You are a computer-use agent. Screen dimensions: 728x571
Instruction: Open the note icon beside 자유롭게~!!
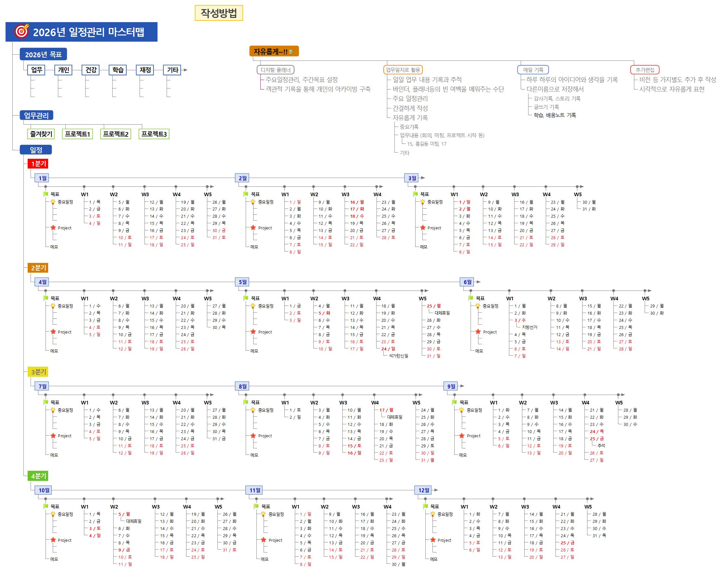[x=291, y=51]
